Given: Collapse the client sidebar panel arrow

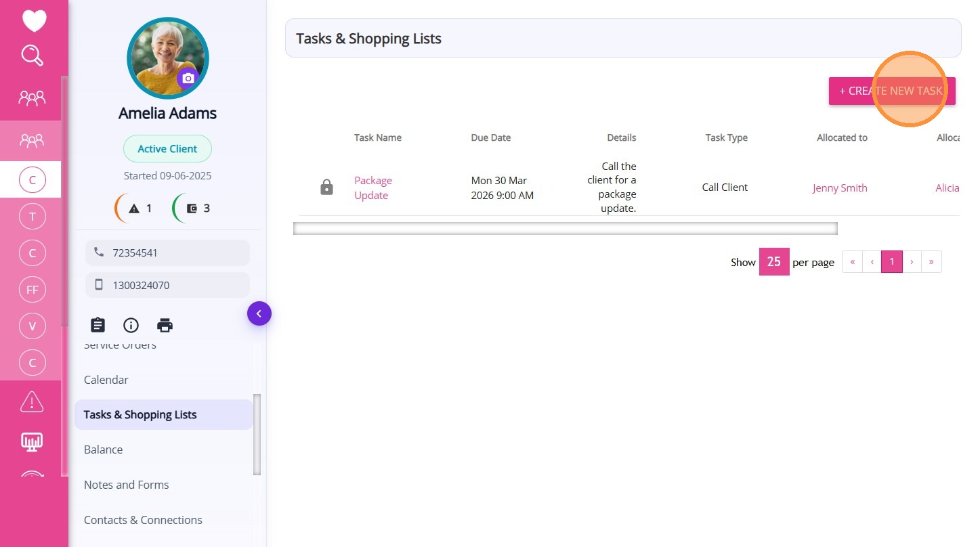Looking at the screenshot, I should (x=259, y=313).
